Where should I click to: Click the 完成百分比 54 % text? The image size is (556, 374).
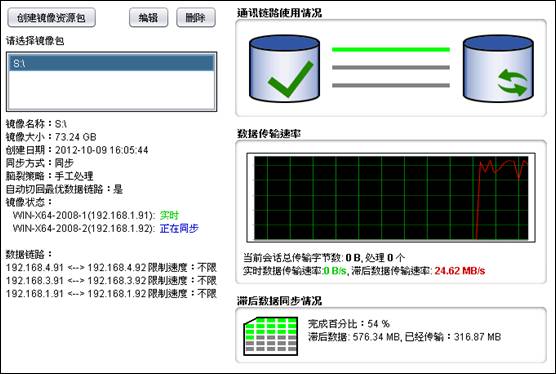pyautogui.click(x=349, y=324)
